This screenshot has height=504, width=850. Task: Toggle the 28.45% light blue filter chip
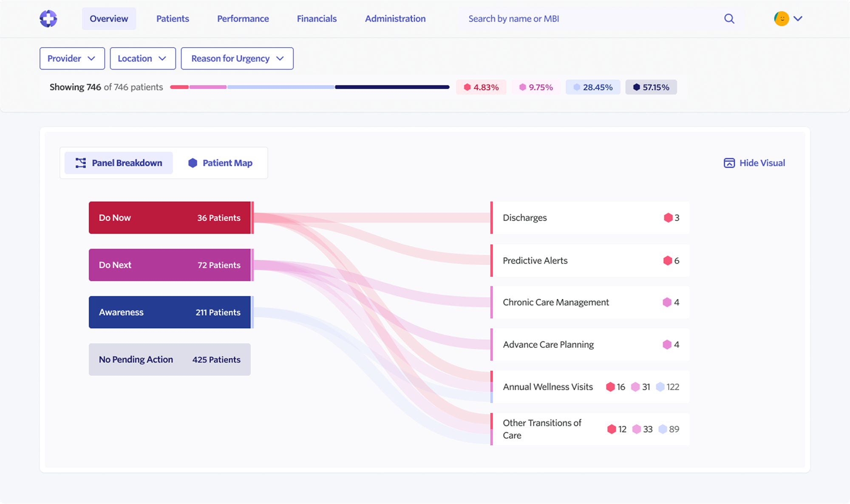[592, 87]
